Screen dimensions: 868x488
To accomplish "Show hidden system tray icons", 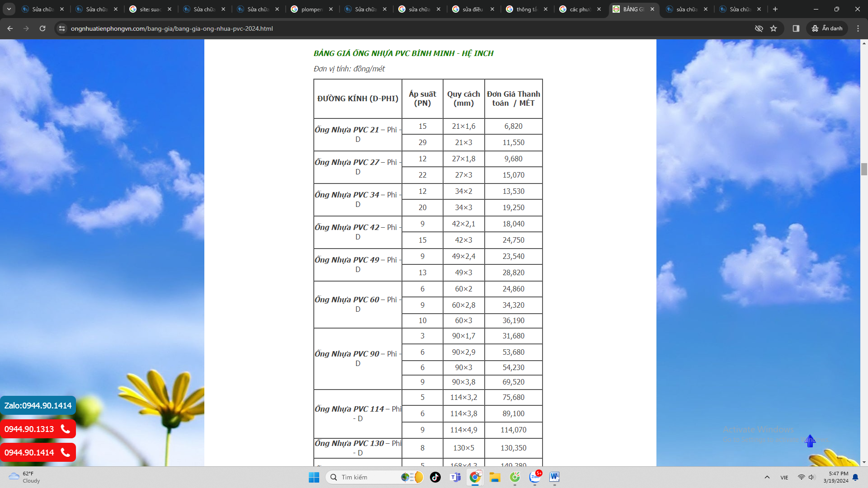I will pos(767,478).
